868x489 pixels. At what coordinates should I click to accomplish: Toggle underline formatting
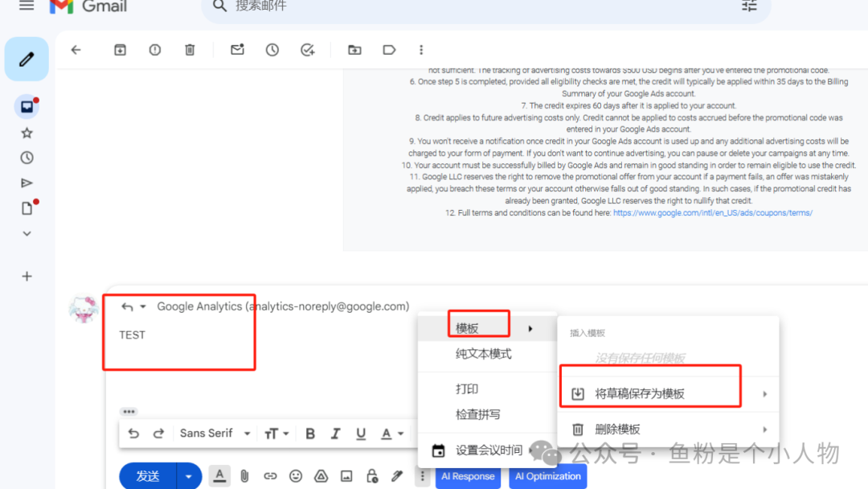coord(361,433)
